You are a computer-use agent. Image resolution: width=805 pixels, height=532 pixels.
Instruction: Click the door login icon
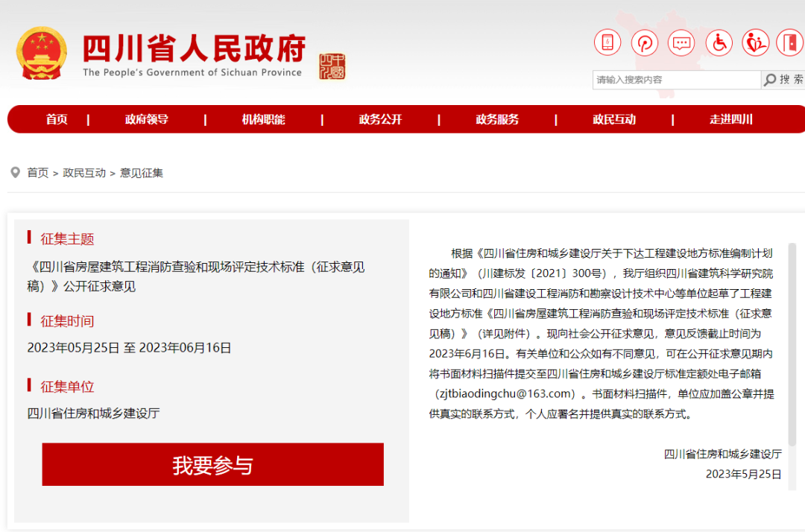(790, 42)
